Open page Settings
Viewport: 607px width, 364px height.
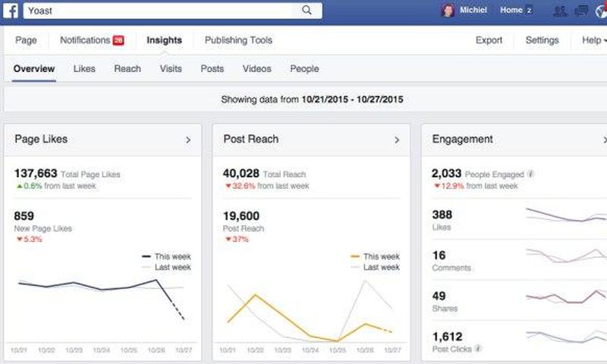point(542,40)
